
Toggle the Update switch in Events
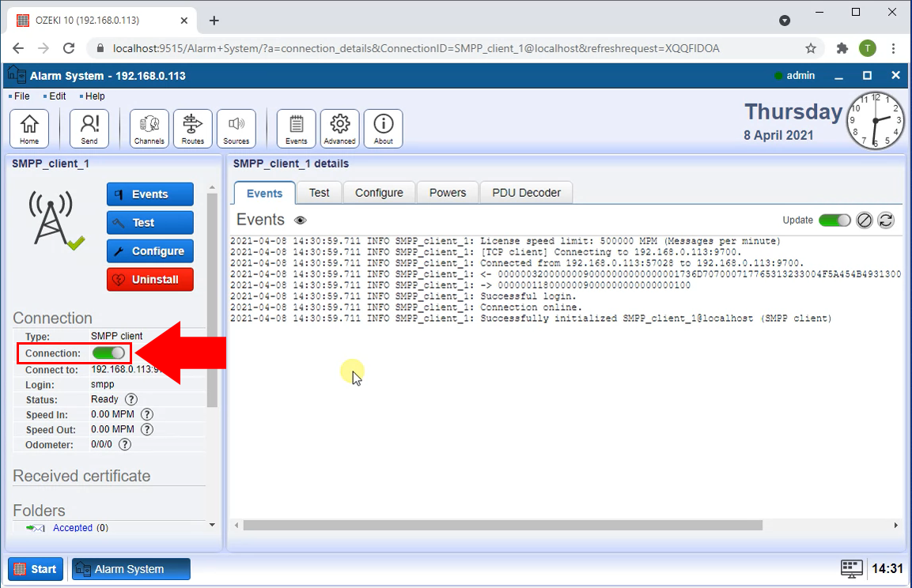pos(834,220)
